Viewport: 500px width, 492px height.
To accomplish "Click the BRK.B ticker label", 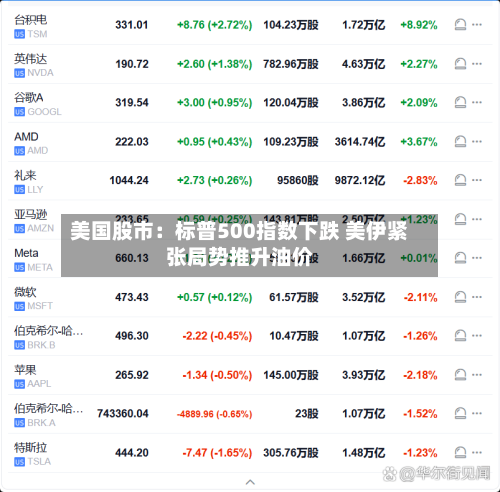I will 41,345.
